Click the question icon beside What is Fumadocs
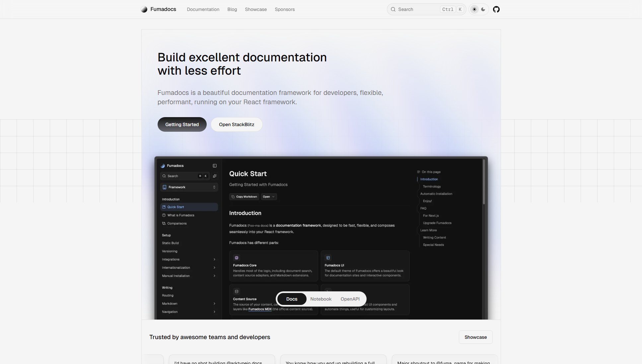Viewport: 642px width, 364px height. coord(164,215)
